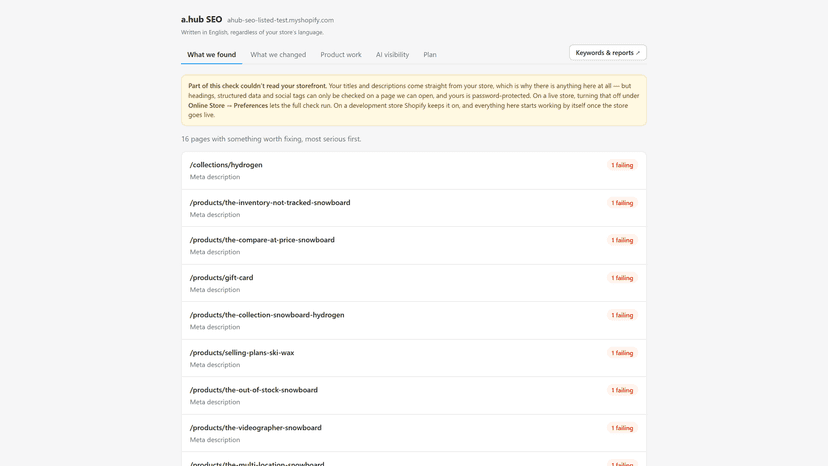
Task: Click 1 failing badge for collection-snowboard-hydrogen
Action: (622, 315)
